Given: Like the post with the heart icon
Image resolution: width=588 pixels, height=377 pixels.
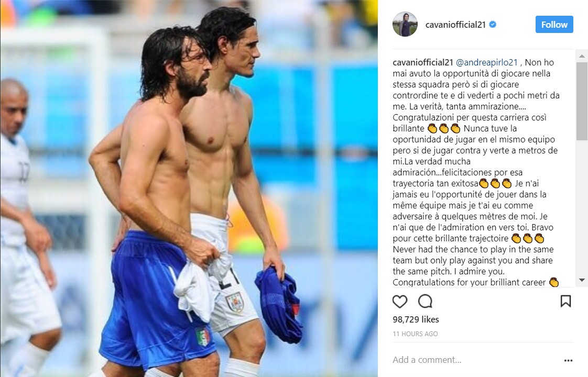Looking at the screenshot, I should click(x=400, y=301).
